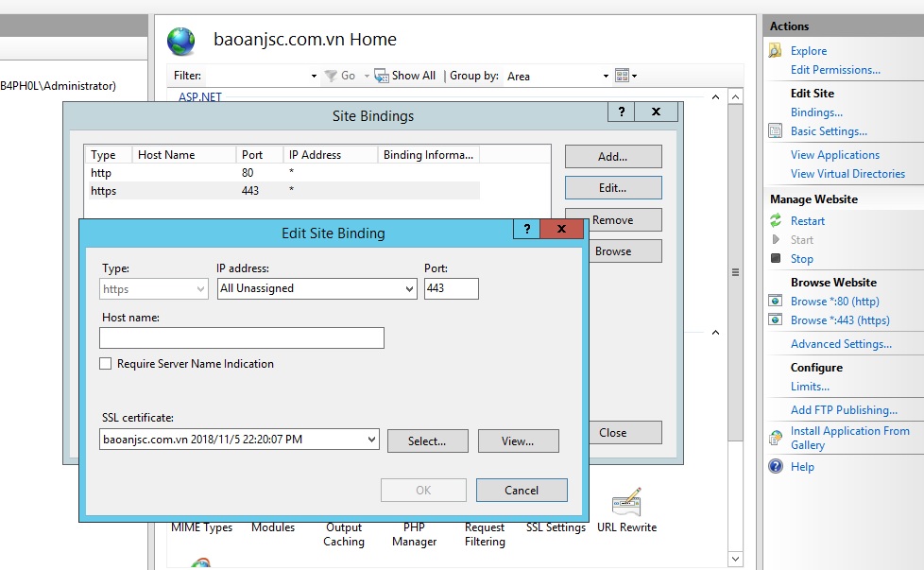This screenshot has width=924, height=570.
Task: Click the Stop website icon
Action: tap(776, 259)
